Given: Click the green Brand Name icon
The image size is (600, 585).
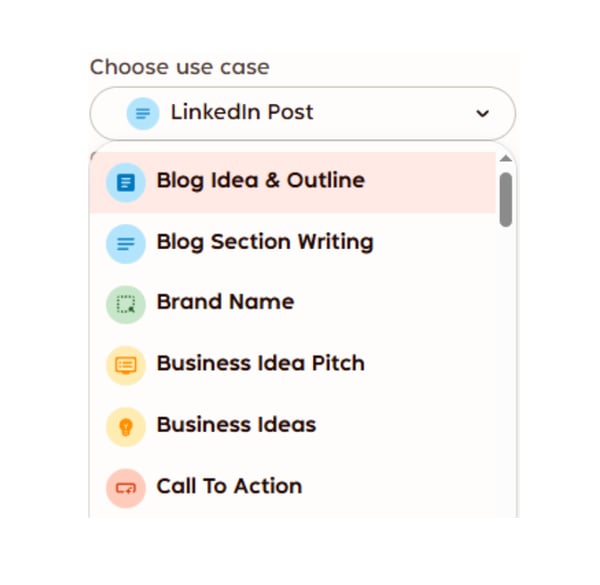Looking at the screenshot, I should click(126, 305).
